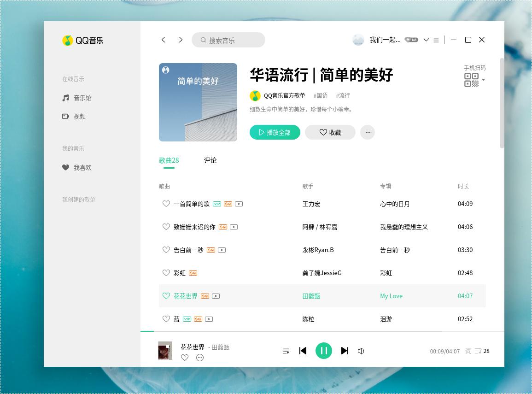Switch to the 评论 tab
Screen dimensions: 532x394
point(210,160)
